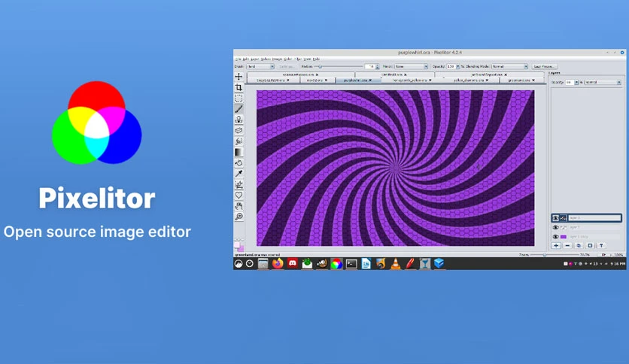Close the greensand.ora tab
The width and height of the screenshot is (629, 364).
coord(533,80)
